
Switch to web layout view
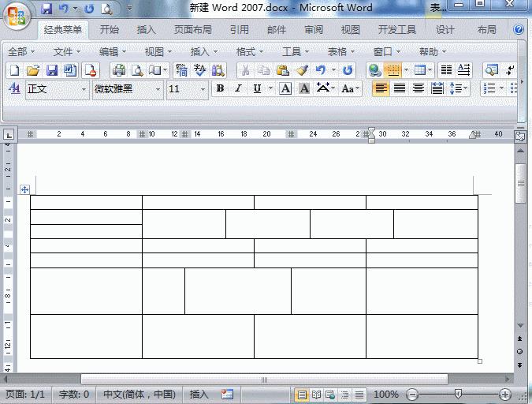[x=330, y=395]
